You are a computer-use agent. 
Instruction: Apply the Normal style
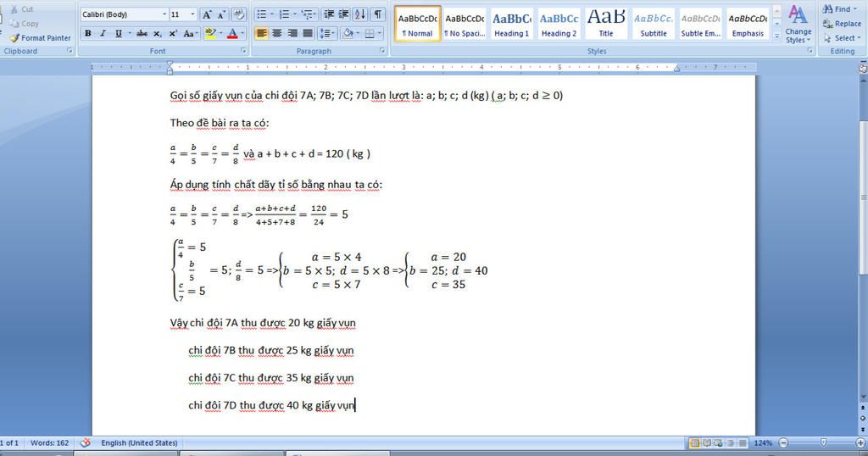point(417,23)
